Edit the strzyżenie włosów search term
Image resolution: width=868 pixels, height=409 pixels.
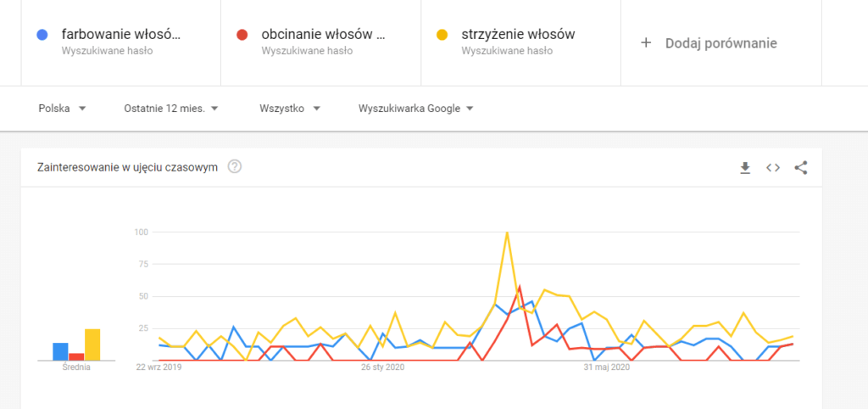(x=518, y=35)
